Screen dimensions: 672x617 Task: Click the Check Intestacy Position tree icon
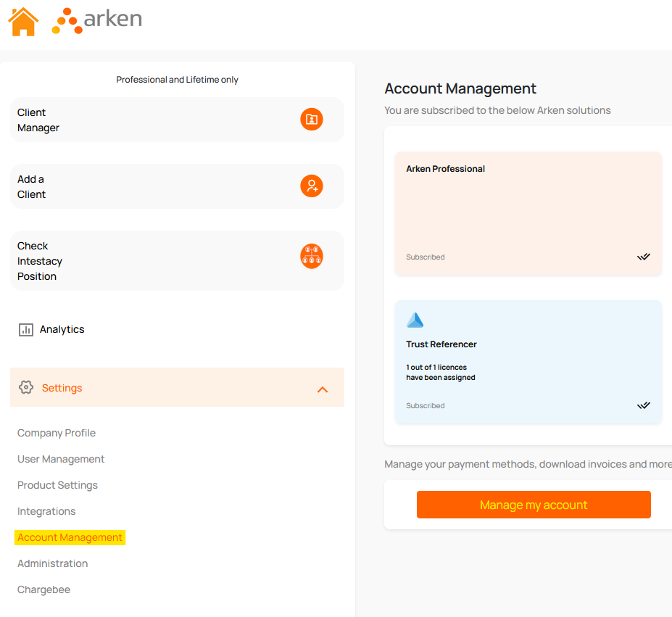click(312, 257)
